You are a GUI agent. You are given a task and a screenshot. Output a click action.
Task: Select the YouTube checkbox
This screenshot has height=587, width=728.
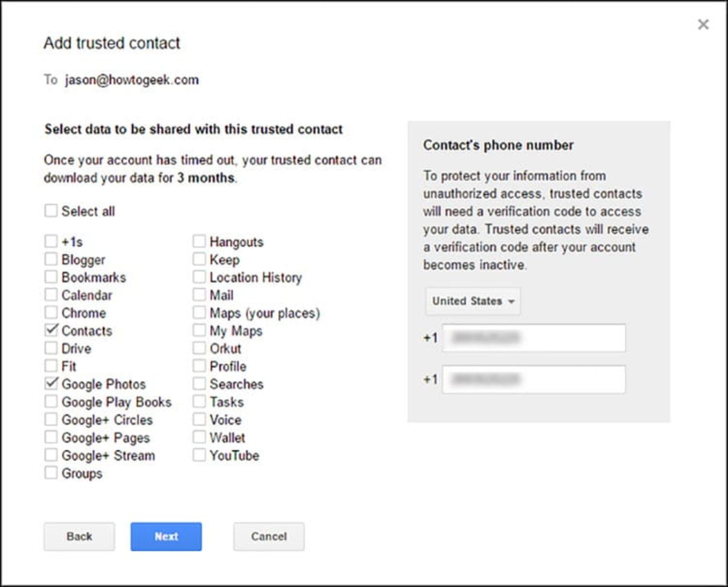pos(199,455)
